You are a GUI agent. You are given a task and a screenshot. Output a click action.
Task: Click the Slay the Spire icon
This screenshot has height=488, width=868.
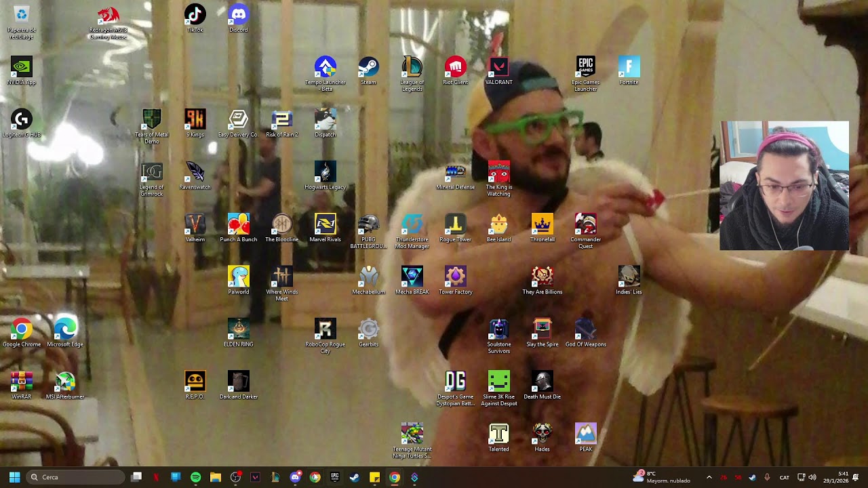click(x=542, y=332)
